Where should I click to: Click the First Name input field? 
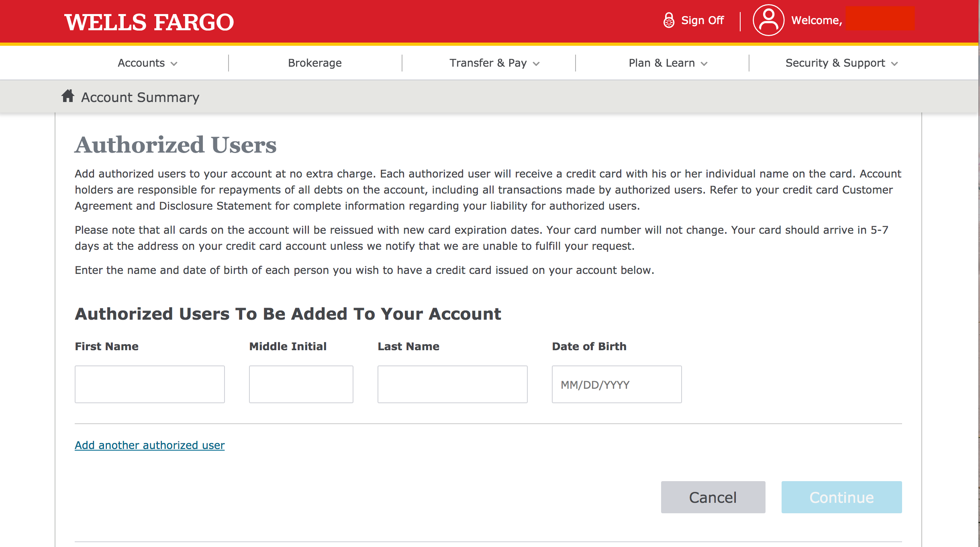pos(149,384)
